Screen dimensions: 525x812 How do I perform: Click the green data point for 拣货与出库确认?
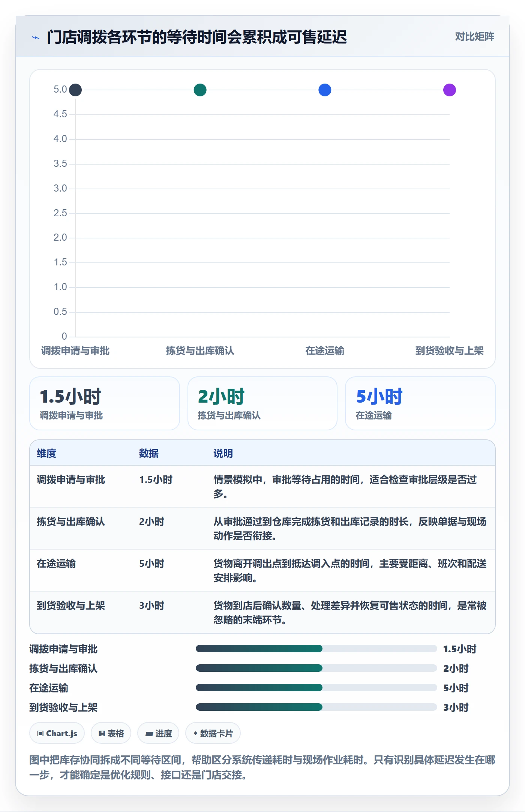point(200,90)
